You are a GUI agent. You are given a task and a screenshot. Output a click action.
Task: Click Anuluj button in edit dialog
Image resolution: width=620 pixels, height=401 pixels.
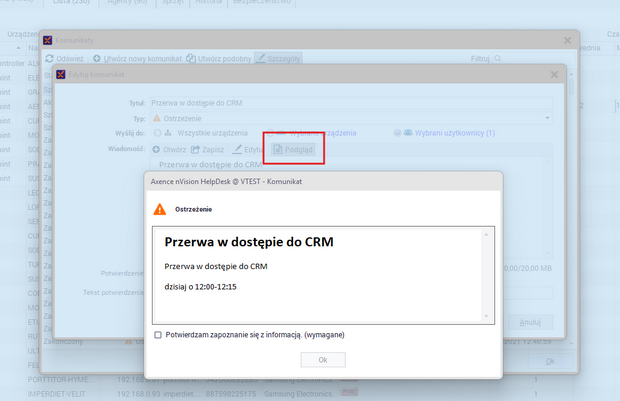pyautogui.click(x=530, y=322)
